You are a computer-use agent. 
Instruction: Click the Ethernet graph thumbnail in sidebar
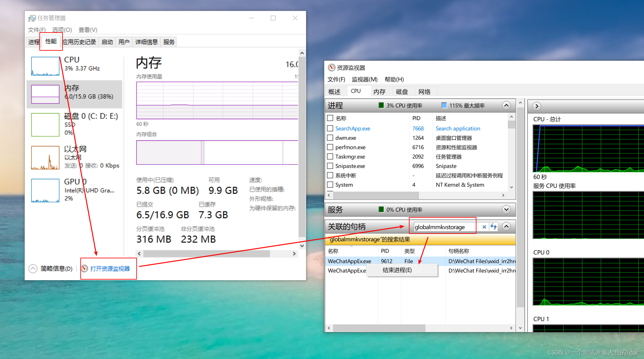click(x=45, y=158)
